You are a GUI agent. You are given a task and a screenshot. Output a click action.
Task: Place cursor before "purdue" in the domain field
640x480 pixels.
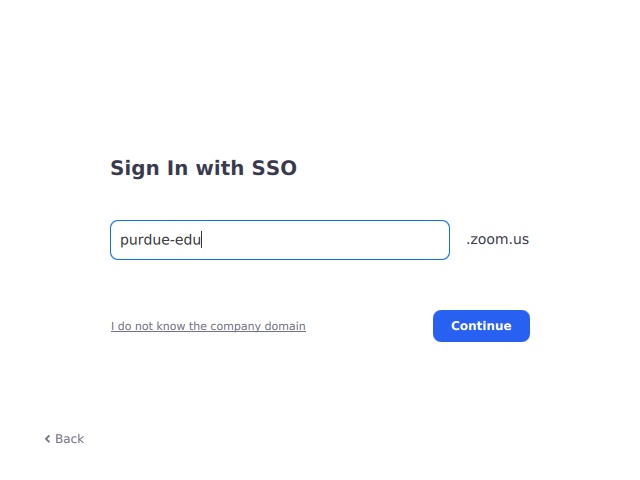point(120,240)
